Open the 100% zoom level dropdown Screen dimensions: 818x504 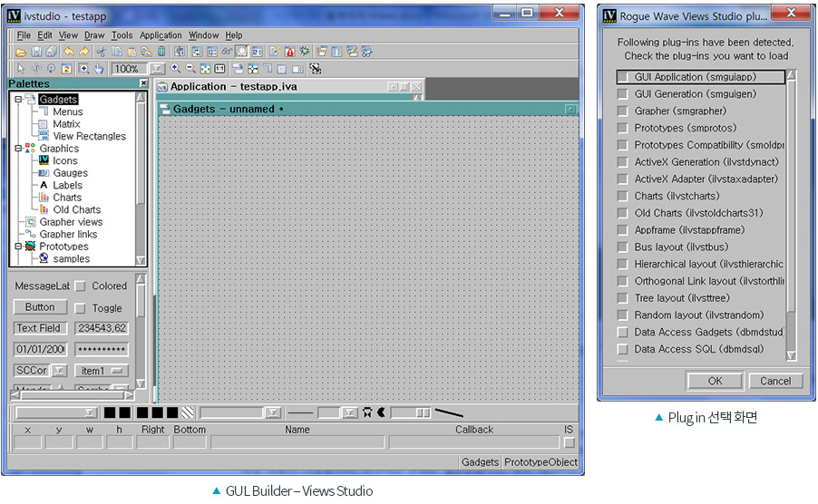157,68
